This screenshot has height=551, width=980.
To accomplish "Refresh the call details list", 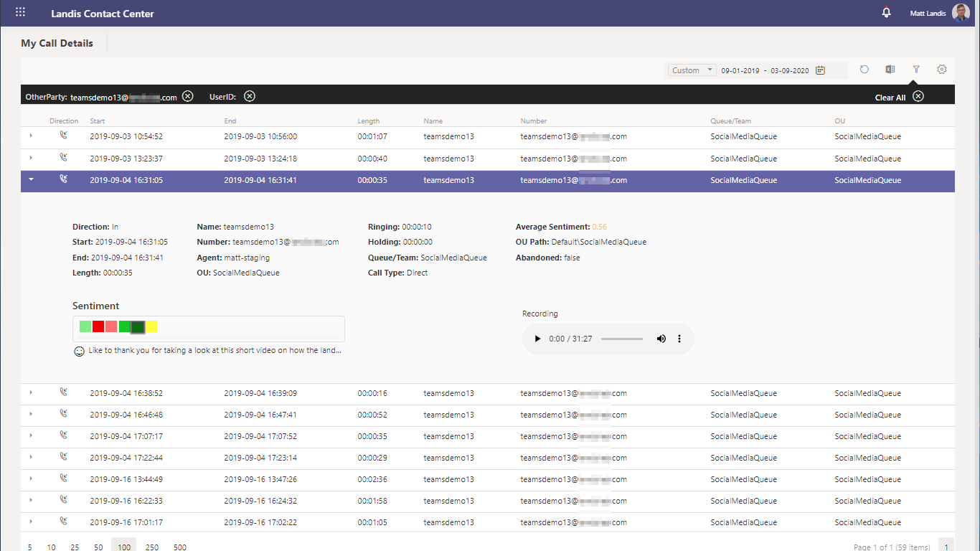I will coord(864,70).
